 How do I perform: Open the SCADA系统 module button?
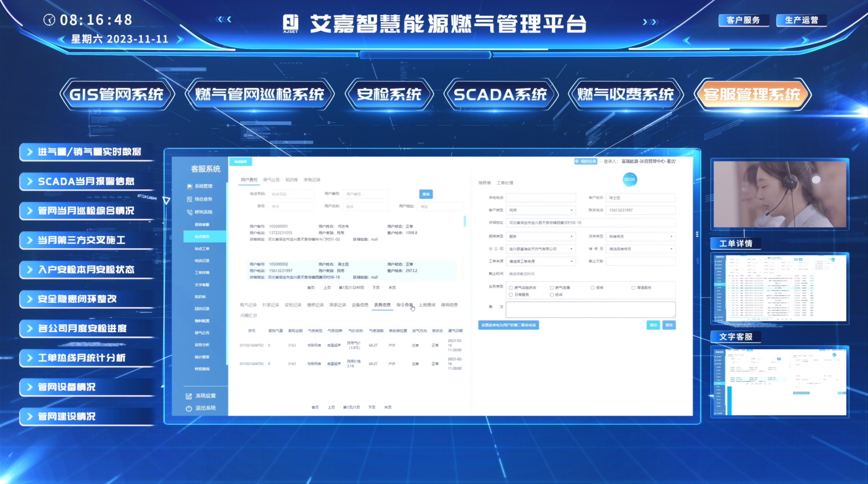[500, 95]
